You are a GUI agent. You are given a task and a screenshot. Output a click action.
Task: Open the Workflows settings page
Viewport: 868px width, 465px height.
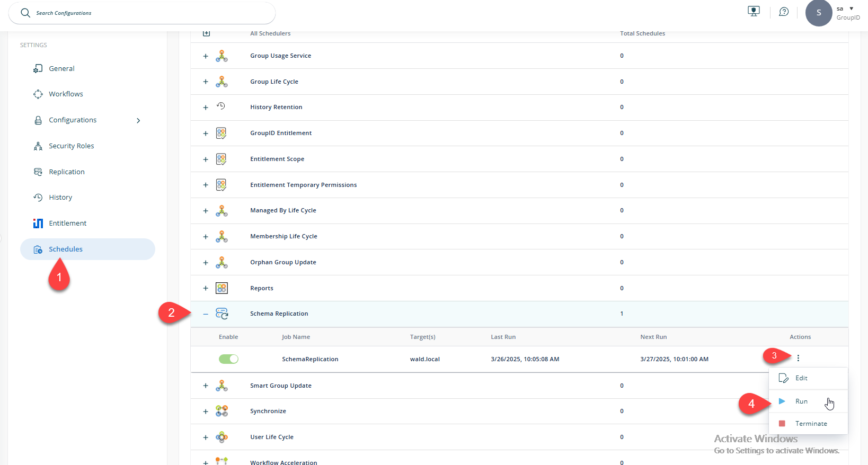point(66,94)
